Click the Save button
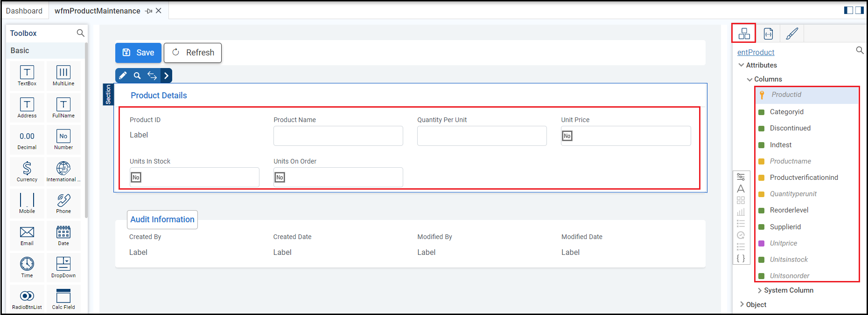868x315 pixels. [x=138, y=53]
